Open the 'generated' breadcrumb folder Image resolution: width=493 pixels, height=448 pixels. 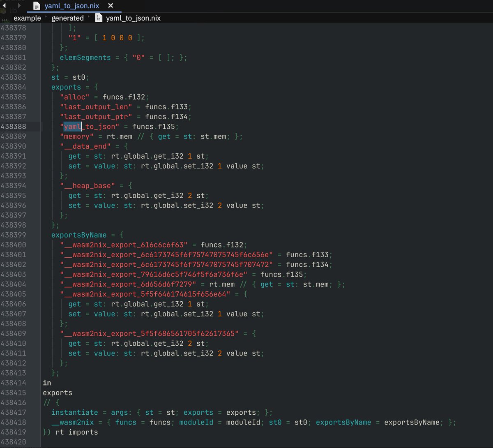(x=67, y=18)
